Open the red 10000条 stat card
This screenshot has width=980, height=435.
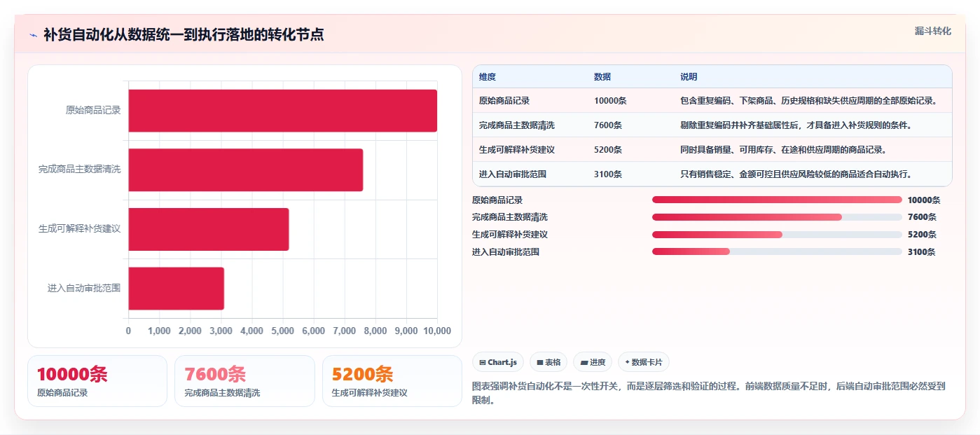(97, 381)
